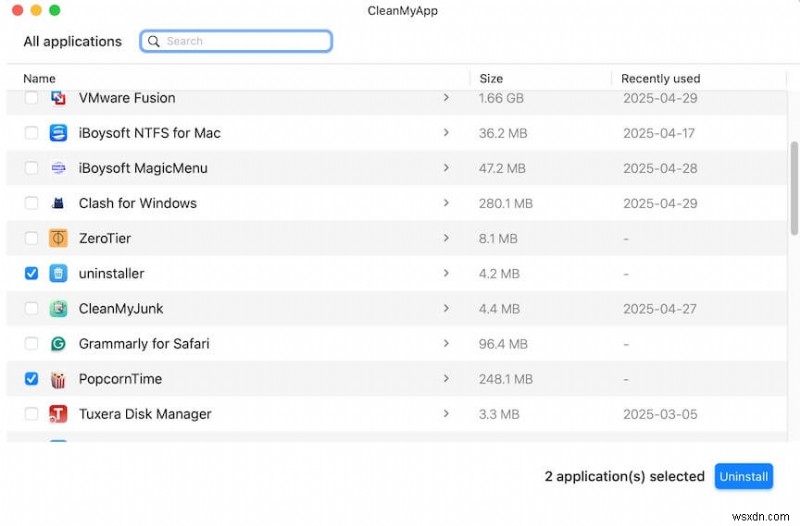Check the iBoysoft MagicMenu checkbox
This screenshot has width=800, height=526.
(x=31, y=168)
